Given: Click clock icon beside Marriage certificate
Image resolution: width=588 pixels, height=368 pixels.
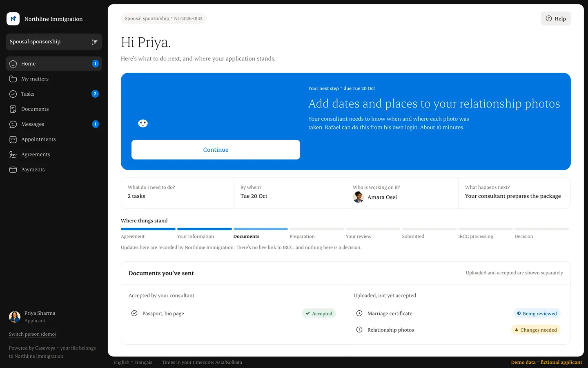Looking at the screenshot, I should tap(359, 313).
